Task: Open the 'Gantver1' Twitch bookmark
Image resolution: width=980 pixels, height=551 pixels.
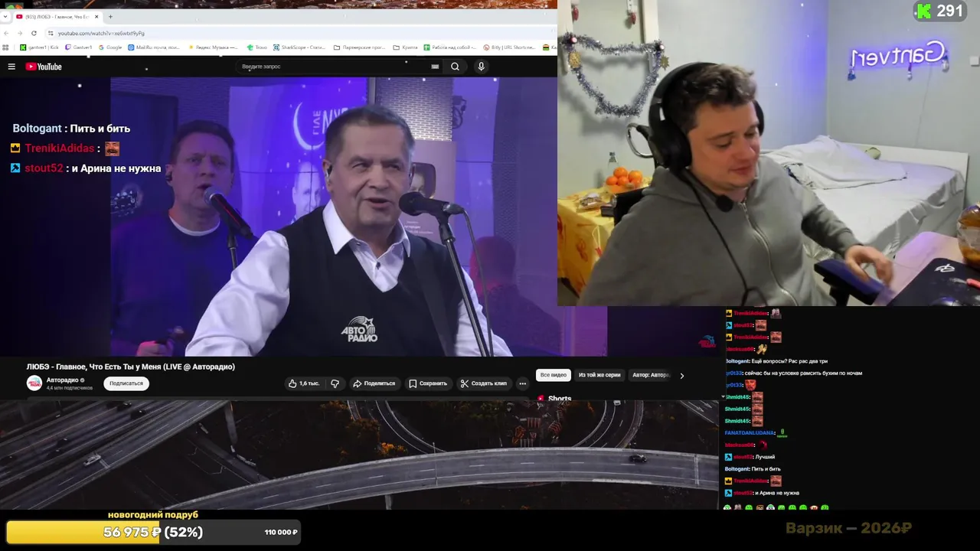Action: click(79, 47)
